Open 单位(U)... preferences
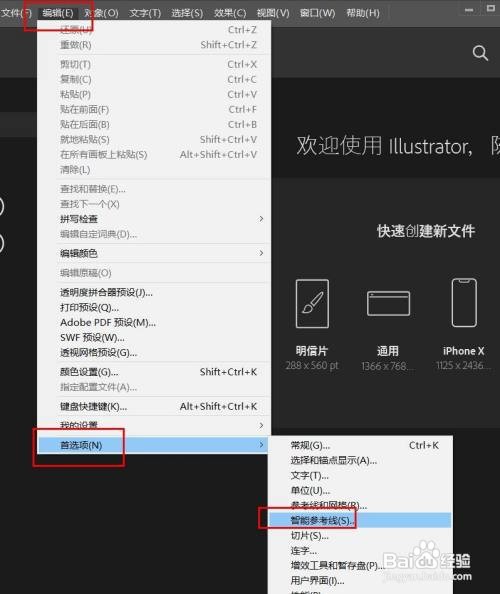 360,491
